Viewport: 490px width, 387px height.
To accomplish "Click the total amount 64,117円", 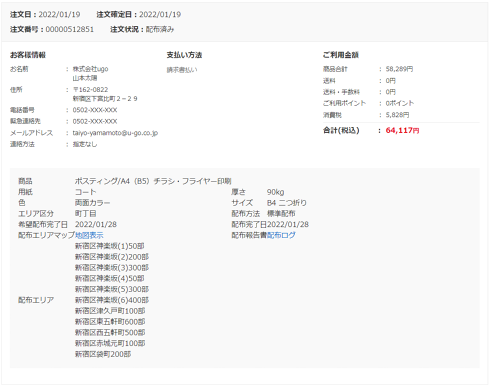I will [x=402, y=130].
